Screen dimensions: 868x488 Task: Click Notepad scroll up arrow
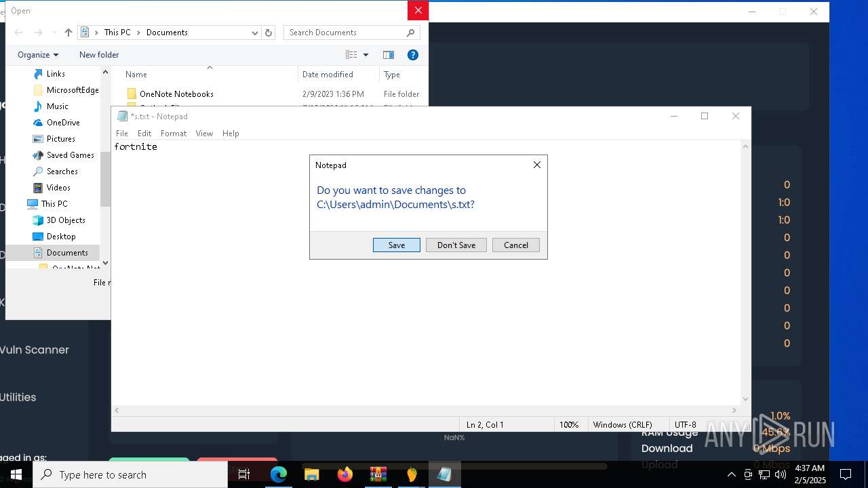coord(746,146)
